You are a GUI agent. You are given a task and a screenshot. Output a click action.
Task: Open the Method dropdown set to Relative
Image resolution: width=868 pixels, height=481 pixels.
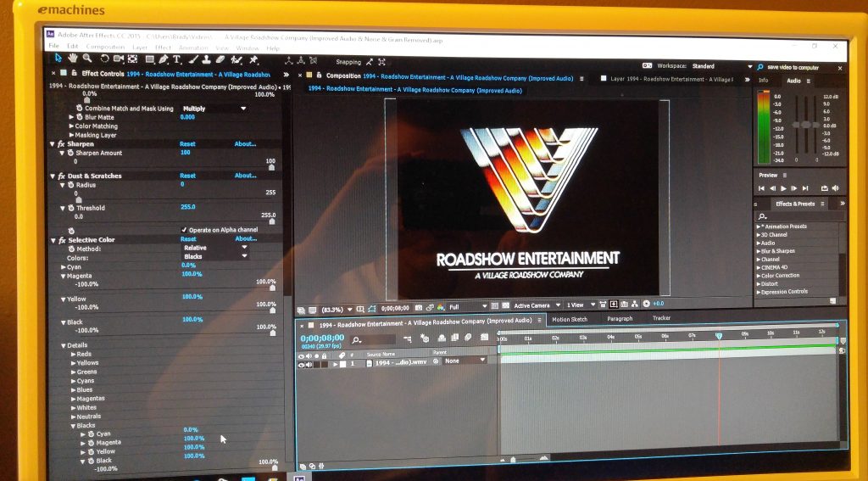coord(214,249)
